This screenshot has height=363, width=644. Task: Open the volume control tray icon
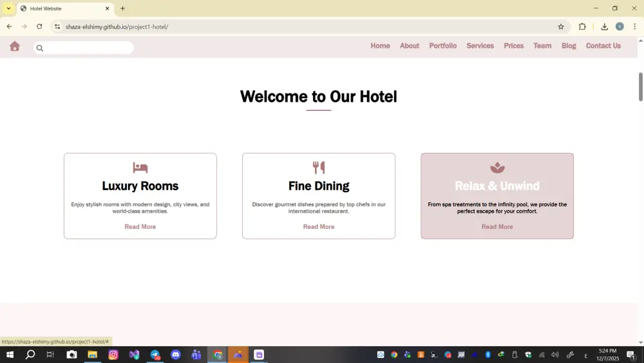point(555,355)
